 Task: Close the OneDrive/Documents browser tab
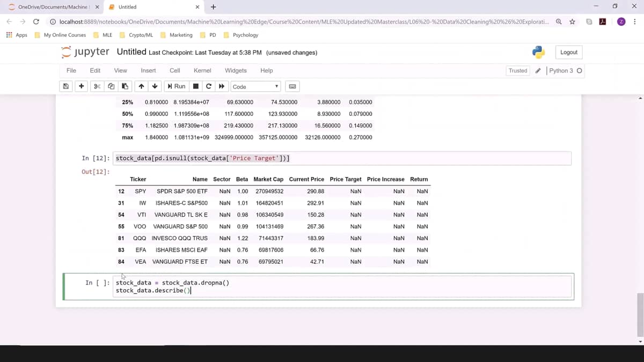coord(97,7)
